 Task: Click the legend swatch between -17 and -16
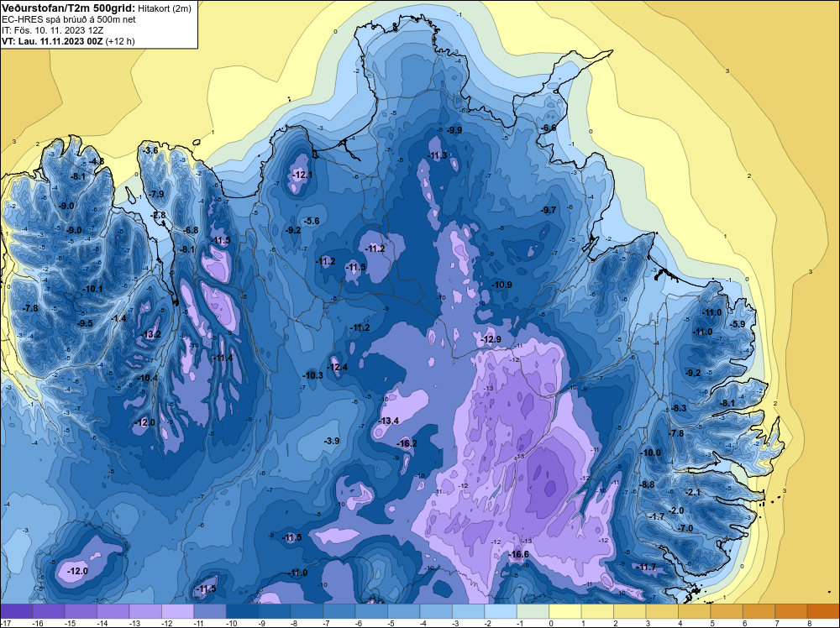(17, 611)
